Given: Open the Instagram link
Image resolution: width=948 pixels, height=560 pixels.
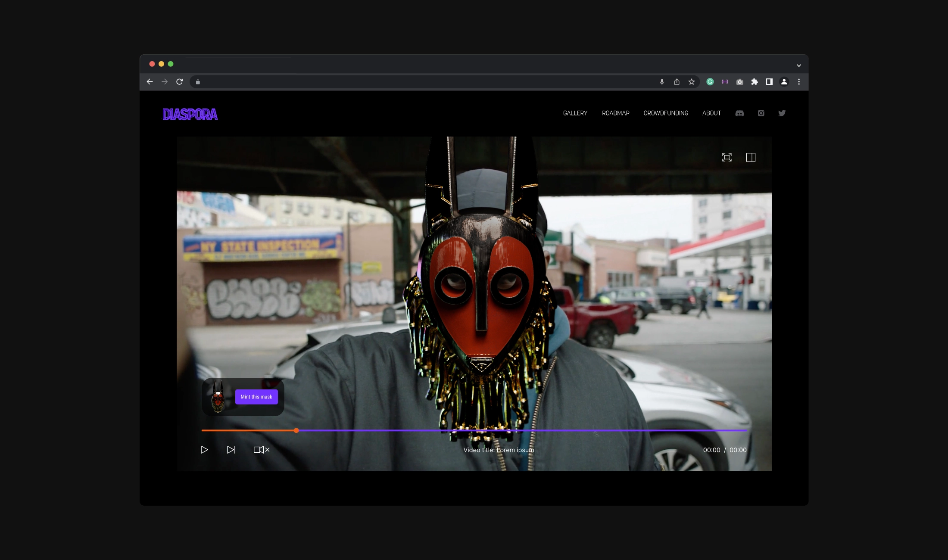Looking at the screenshot, I should (x=761, y=113).
